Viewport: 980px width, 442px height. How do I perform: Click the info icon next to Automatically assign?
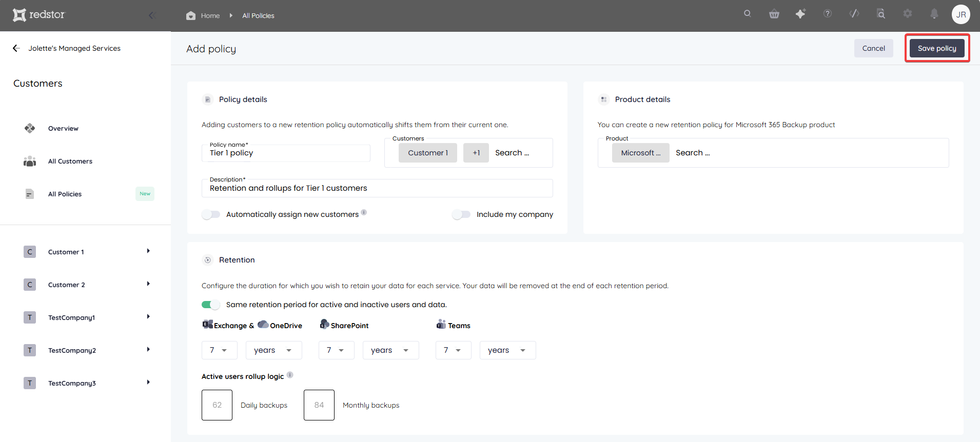pyautogui.click(x=364, y=212)
